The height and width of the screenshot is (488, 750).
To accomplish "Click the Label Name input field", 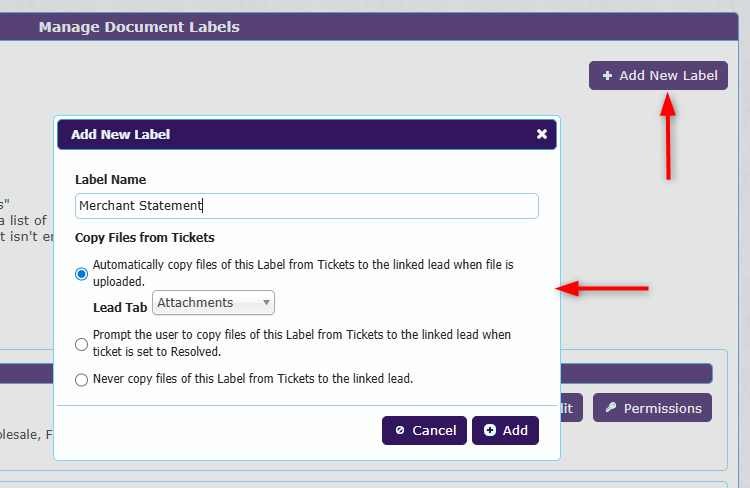I will pyautogui.click(x=307, y=206).
